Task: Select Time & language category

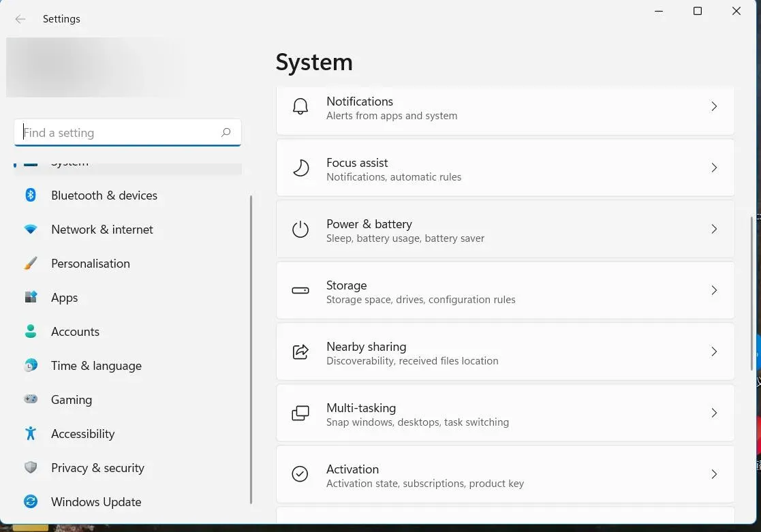Action: (127, 365)
